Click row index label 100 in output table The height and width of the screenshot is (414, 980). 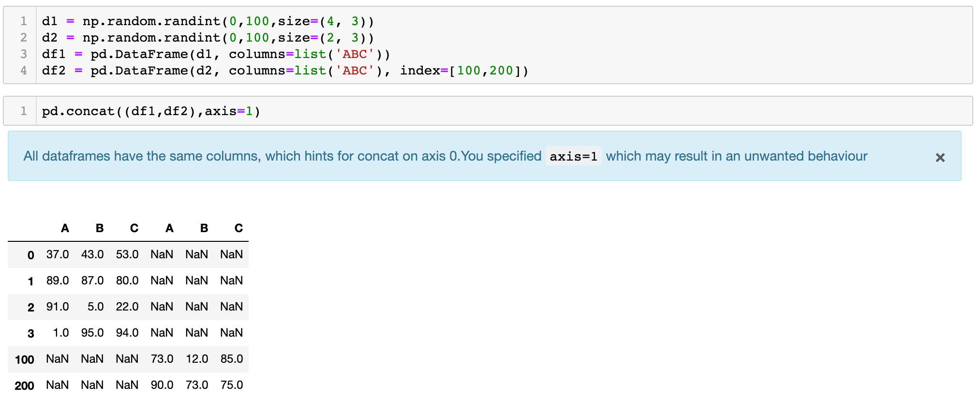[25, 359]
